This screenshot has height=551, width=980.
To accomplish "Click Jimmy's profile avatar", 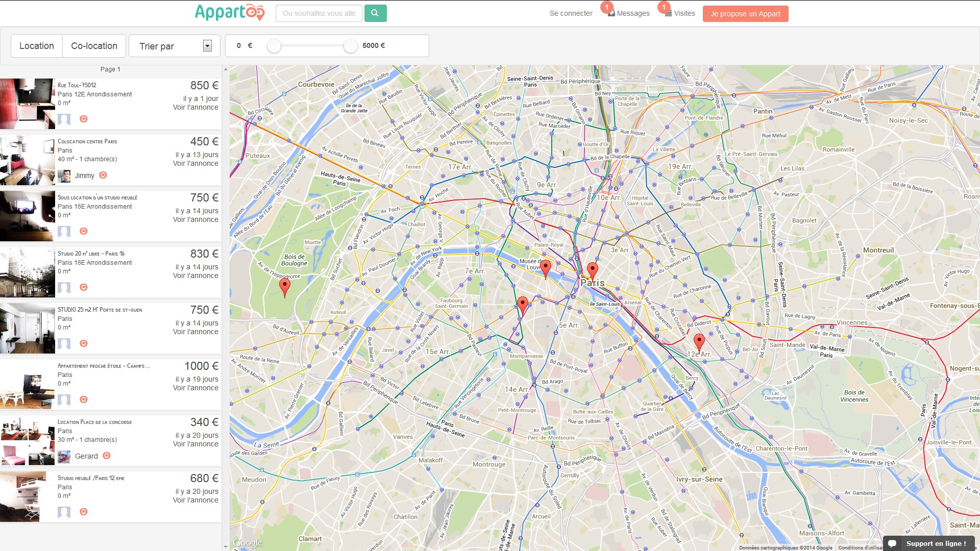I will pos(64,176).
